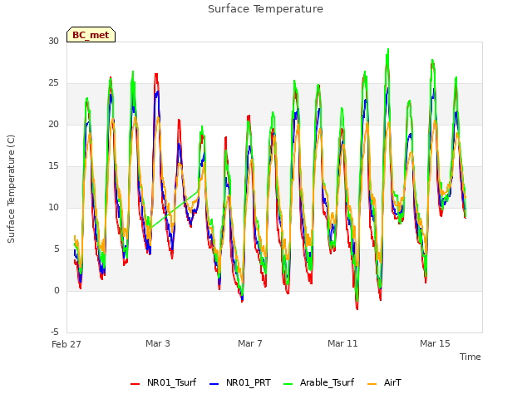The image size is (532, 399).
Task: Click the 5 y-axis tick label
Action: point(57,249)
